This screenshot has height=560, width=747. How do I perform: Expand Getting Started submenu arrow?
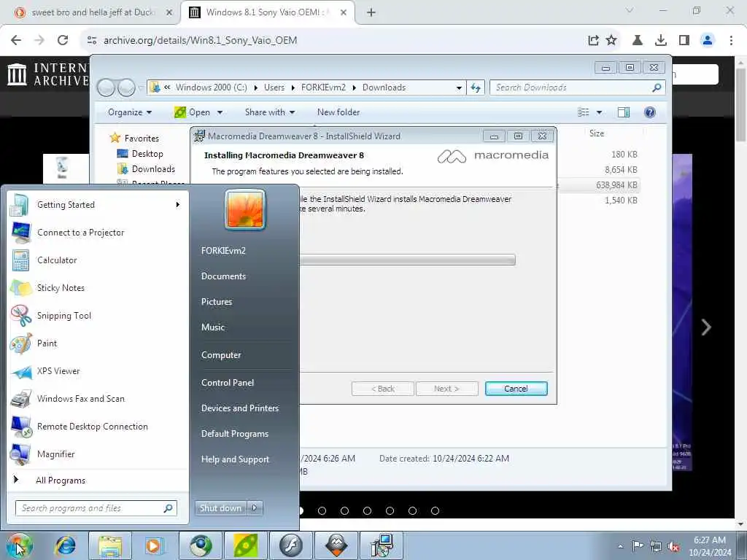pos(178,205)
